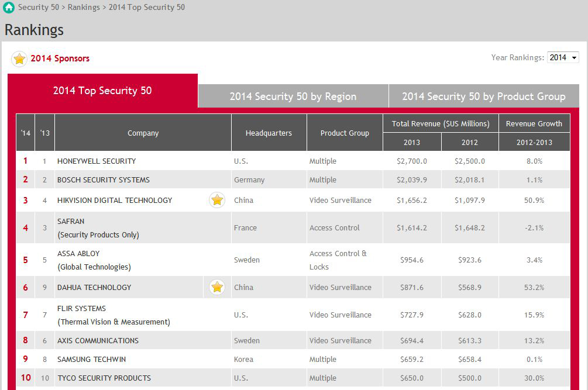
Task: Click Dahua's 2013 revenue $871.6
Action: [x=412, y=287]
